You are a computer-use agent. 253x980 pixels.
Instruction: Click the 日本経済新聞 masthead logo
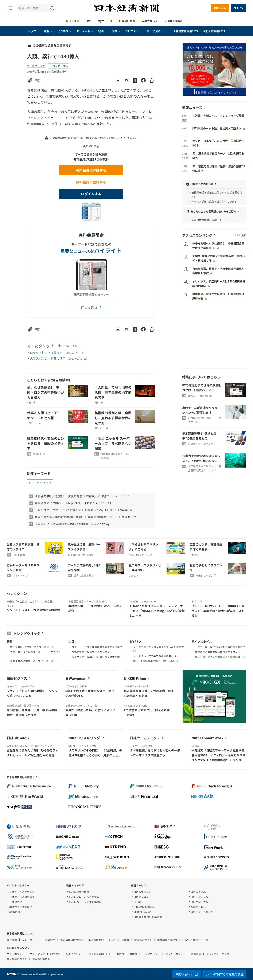point(127,8)
